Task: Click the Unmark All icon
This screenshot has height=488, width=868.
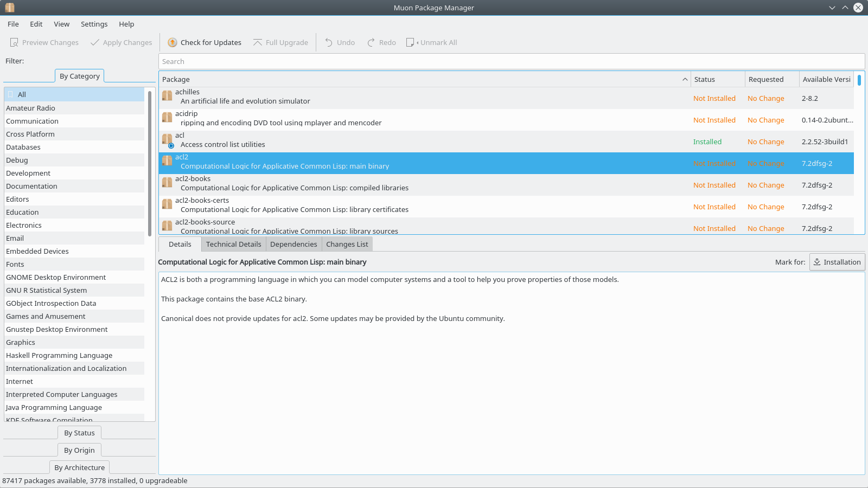Action: pyautogui.click(x=411, y=42)
